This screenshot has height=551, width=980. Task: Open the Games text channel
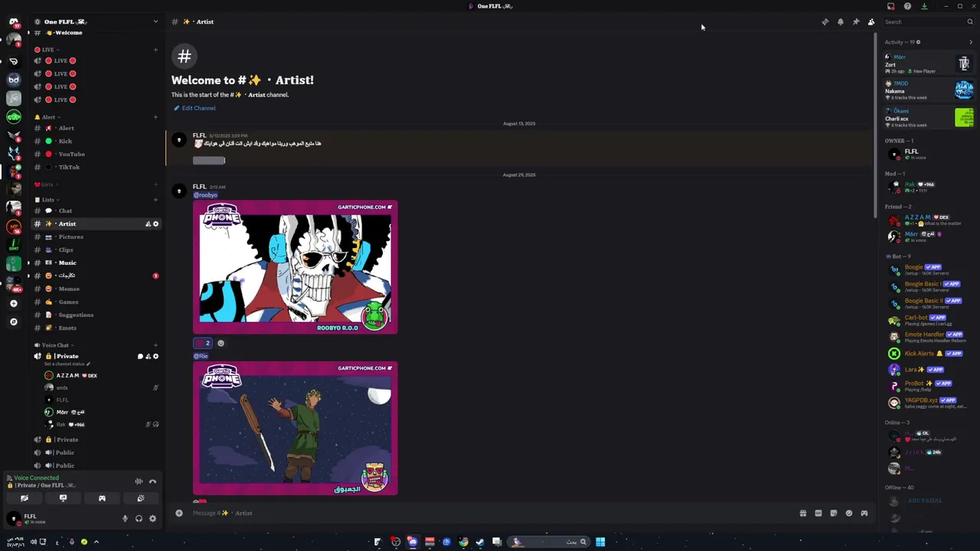point(96,302)
